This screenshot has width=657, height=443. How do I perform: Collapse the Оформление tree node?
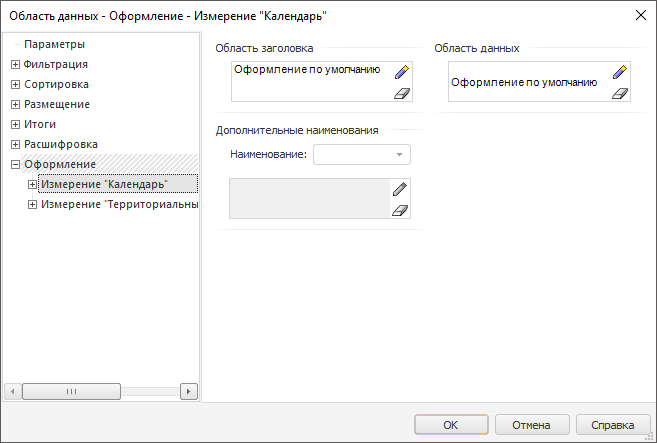pos(15,164)
